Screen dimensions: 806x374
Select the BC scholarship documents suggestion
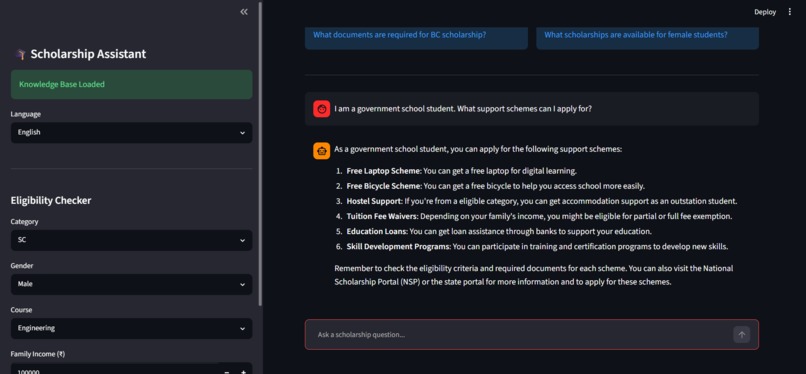(x=416, y=38)
